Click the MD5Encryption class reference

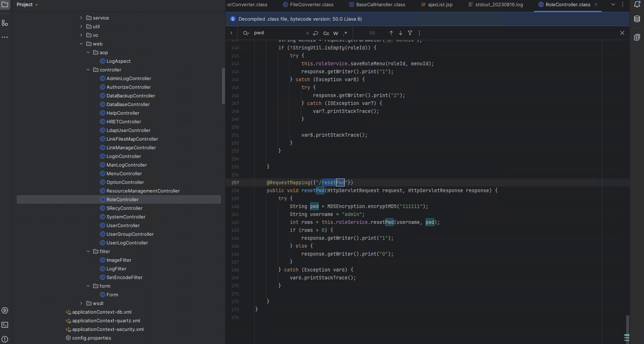click(x=346, y=206)
